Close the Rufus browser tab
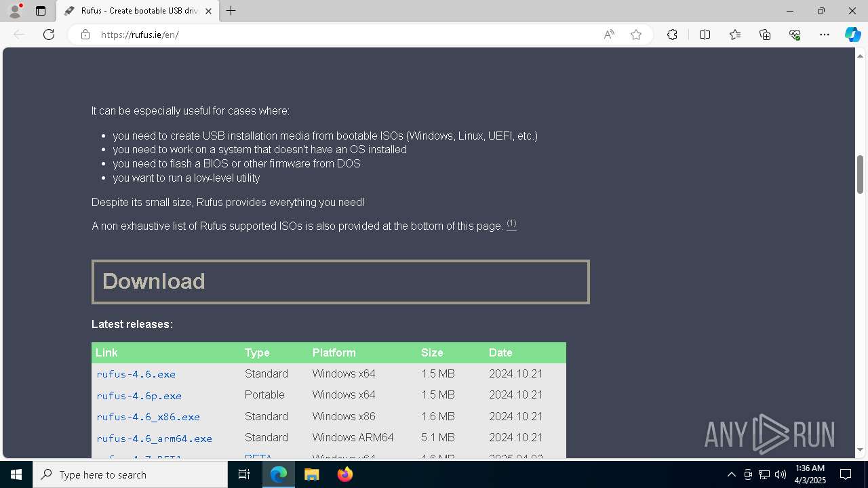Image resolution: width=868 pixels, height=488 pixels. (208, 11)
